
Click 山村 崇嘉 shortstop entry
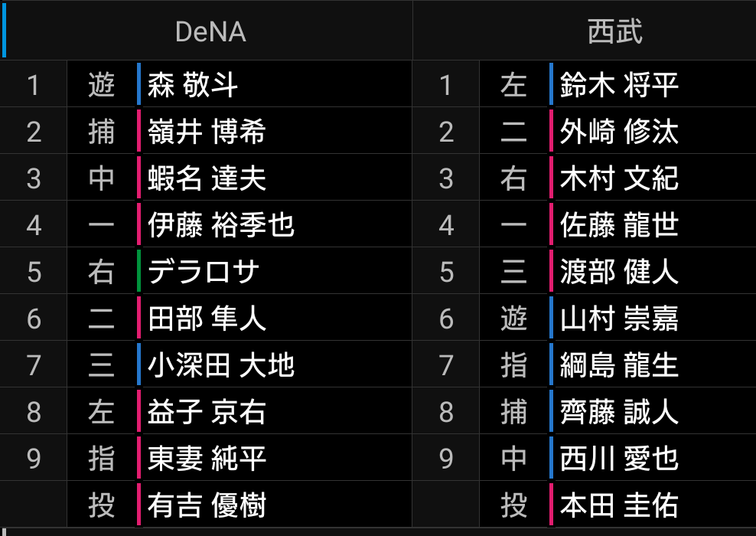(619, 319)
